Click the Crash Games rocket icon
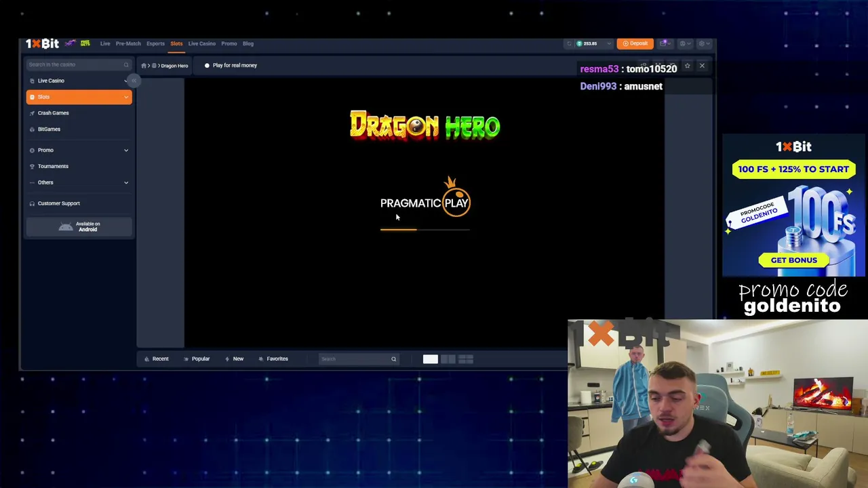The width and height of the screenshot is (868, 488). (x=32, y=113)
